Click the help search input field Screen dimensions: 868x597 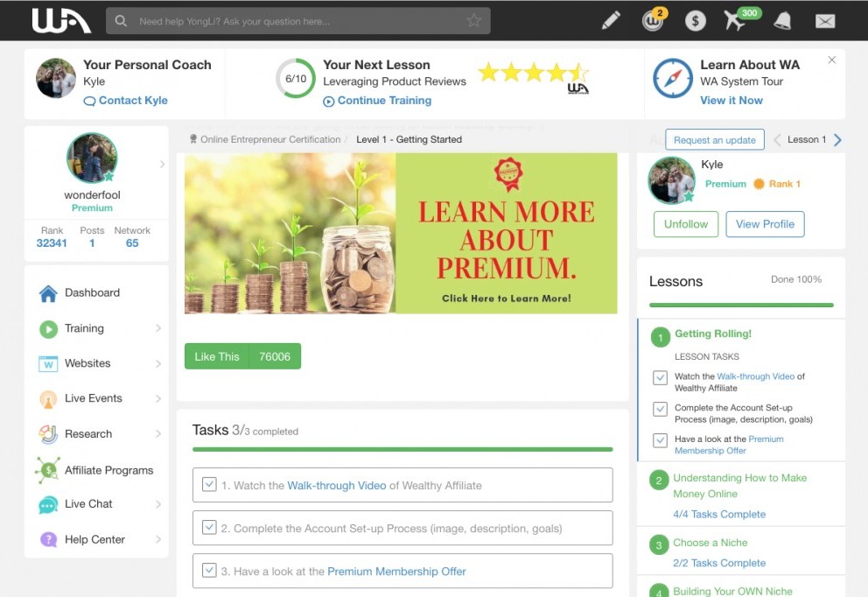(297, 21)
